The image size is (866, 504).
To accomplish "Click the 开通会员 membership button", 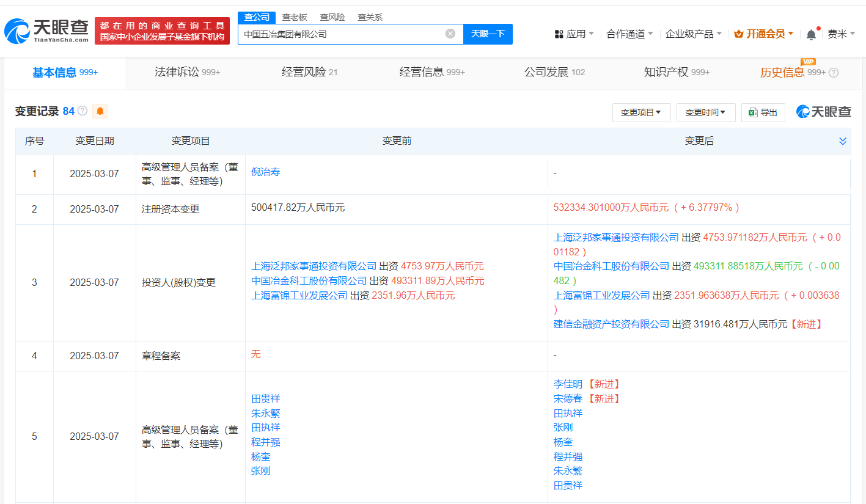I will click(x=763, y=34).
